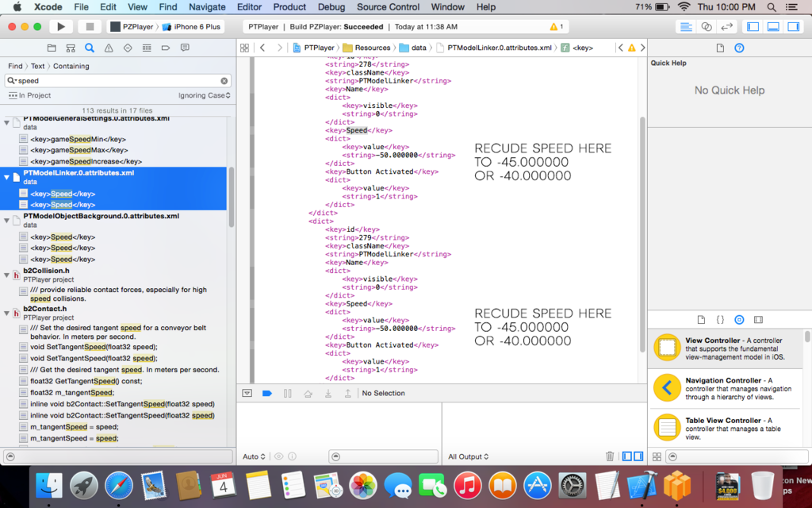This screenshot has height=508, width=812.
Task: Go back in editor history
Action: click(262, 48)
